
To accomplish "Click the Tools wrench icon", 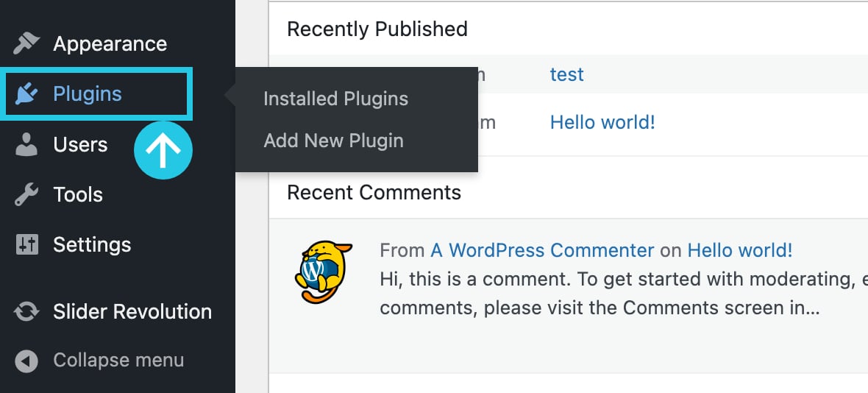I will click(x=26, y=195).
